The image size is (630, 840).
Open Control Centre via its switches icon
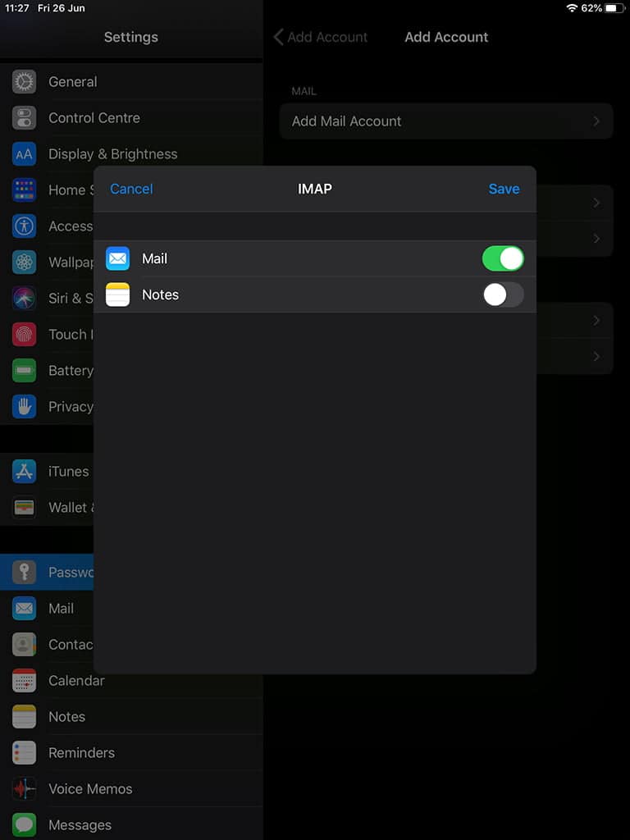coord(24,118)
